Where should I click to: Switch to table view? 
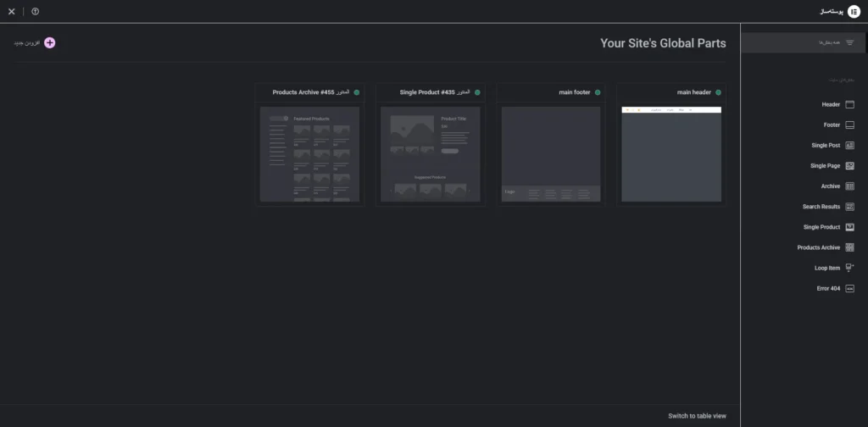coord(697,415)
